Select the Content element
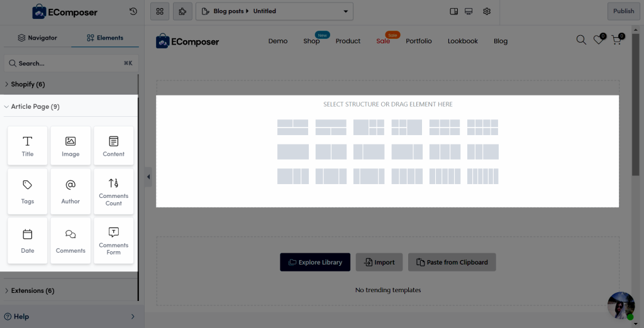The image size is (644, 328). pyautogui.click(x=114, y=146)
